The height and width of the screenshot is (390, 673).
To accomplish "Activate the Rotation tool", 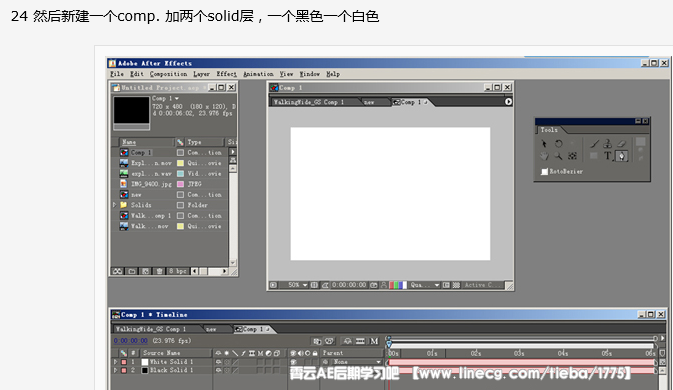I will point(558,144).
